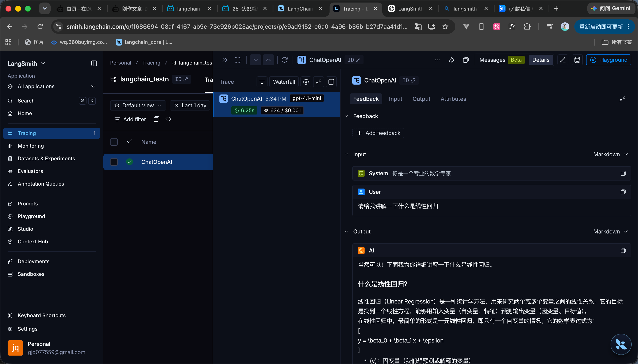Open Keyboard Shortcuts in sidebar

pos(52,315)
